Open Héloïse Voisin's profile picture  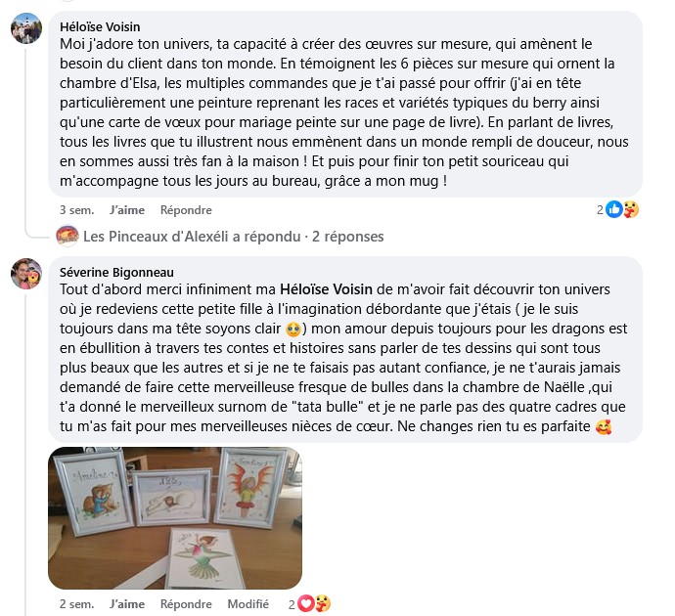coord(26,28)
